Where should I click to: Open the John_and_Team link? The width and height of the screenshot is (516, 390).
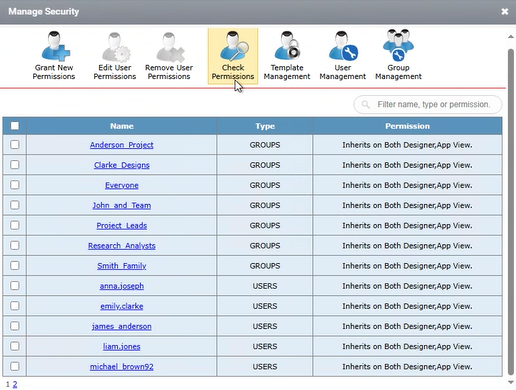[122, 205]
